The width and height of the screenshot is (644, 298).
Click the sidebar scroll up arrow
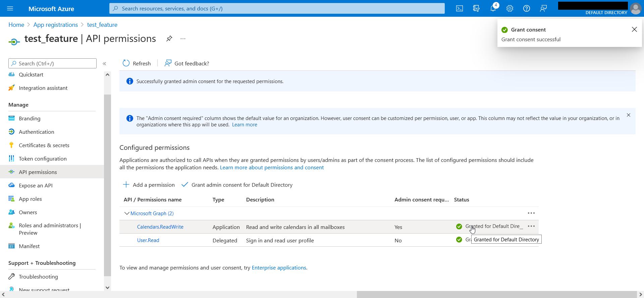tap(107, 74)
